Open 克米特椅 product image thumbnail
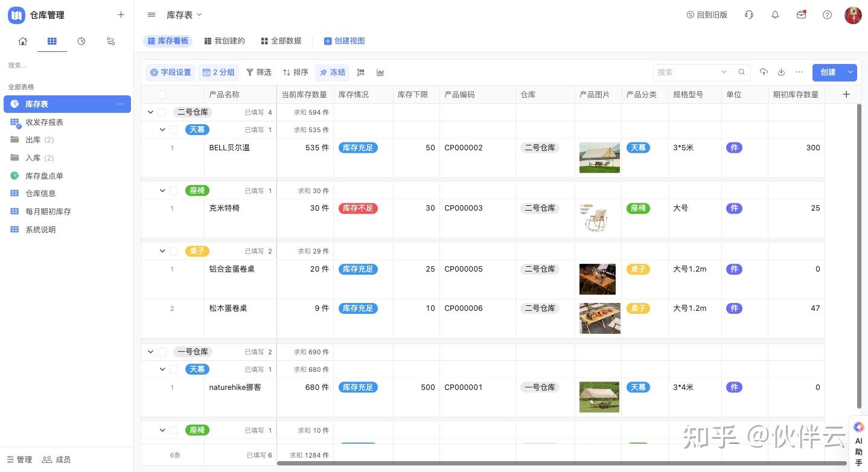 tap(596, 218)
